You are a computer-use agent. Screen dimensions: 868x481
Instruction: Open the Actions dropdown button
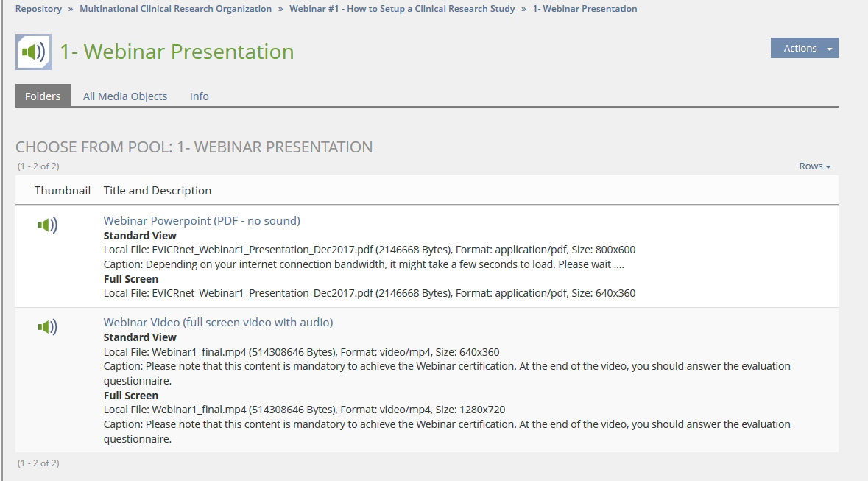pos(805,48)
